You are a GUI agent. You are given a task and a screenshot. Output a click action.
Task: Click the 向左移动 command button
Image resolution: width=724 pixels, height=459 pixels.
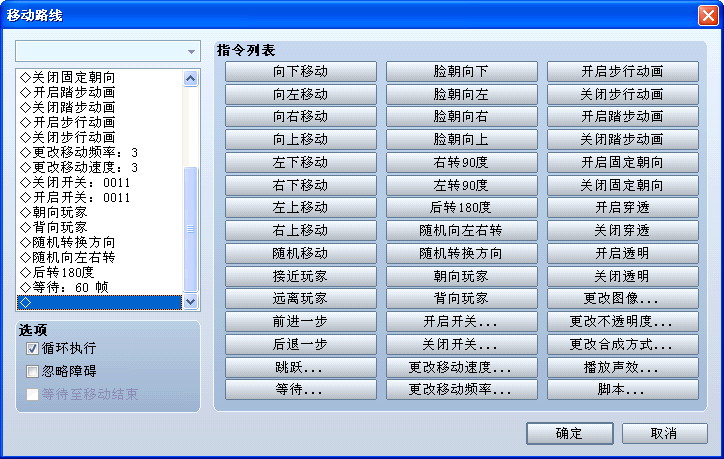coord(301,94)
